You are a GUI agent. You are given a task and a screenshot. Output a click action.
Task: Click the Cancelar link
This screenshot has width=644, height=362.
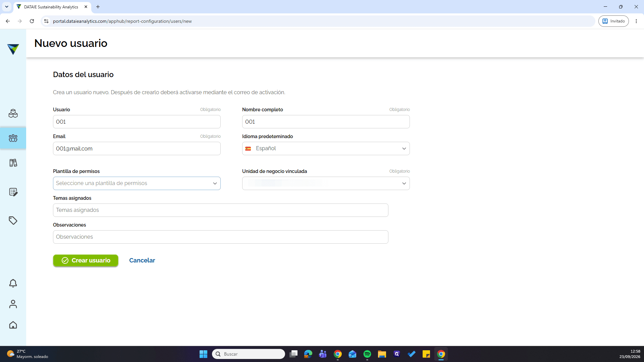(142, 260)
